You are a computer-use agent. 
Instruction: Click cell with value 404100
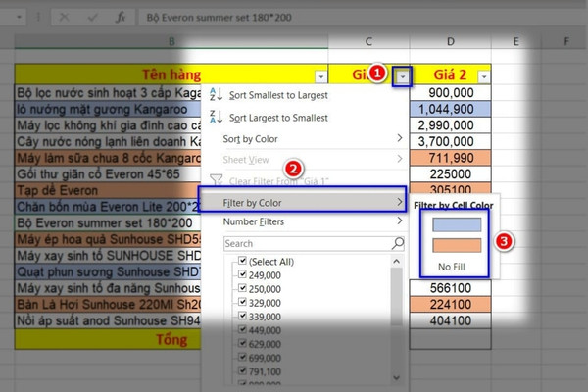[x=451, y=320]
